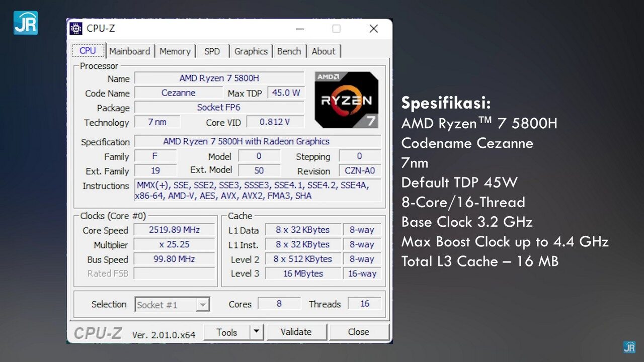Screen dimensions: 644x362
Task: Click the Core Speed value 2519.89 MHz
Action: tap(174, 230)
